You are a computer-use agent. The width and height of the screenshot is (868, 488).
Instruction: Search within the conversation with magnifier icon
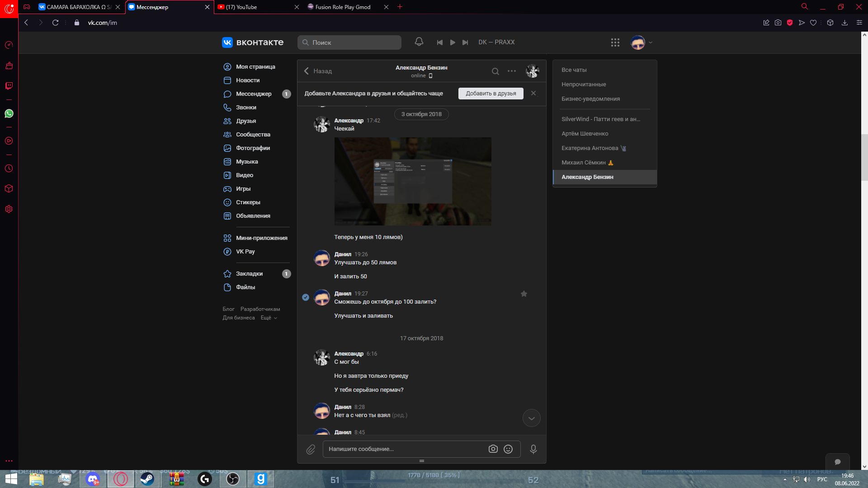tap(495, 71)
